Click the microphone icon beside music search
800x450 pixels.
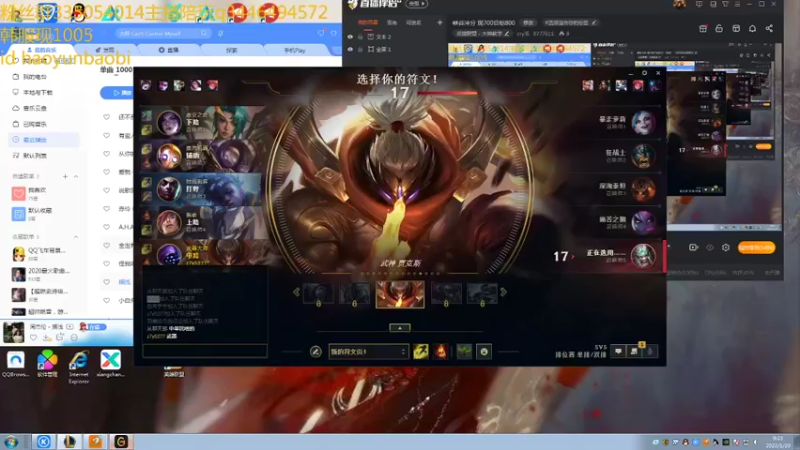point(220,34)
